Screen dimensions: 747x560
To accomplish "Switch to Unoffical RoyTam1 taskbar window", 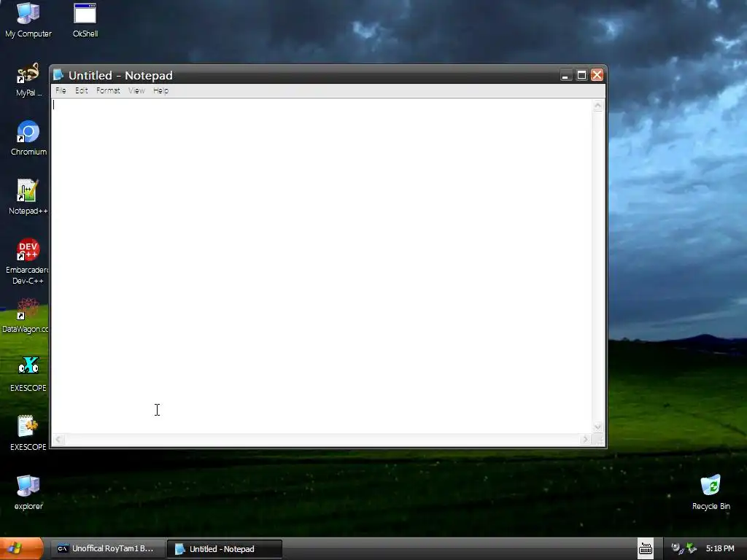I will click(108, 548).
